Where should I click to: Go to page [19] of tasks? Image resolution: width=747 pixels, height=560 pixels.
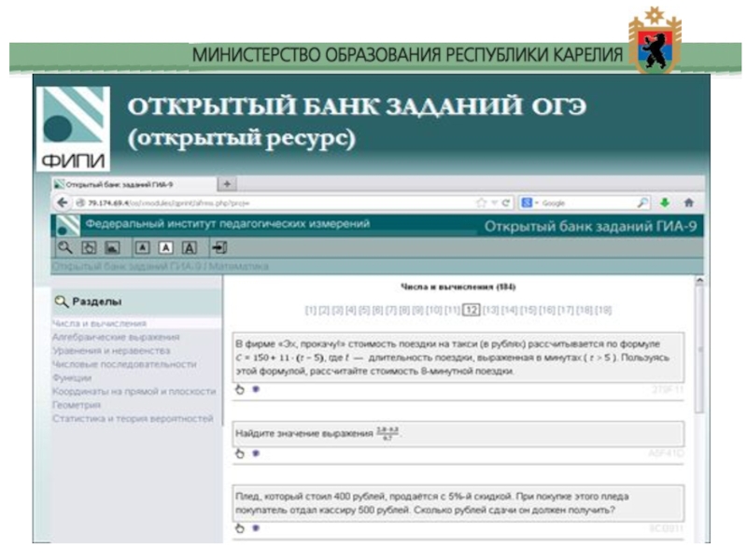pos(603,310)
